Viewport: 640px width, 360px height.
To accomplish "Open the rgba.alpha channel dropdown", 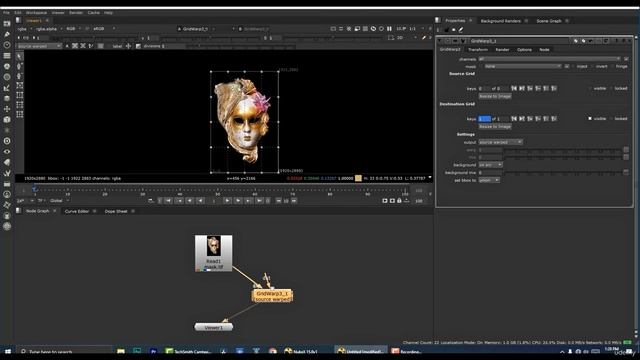I will click(x=48, y=29).
